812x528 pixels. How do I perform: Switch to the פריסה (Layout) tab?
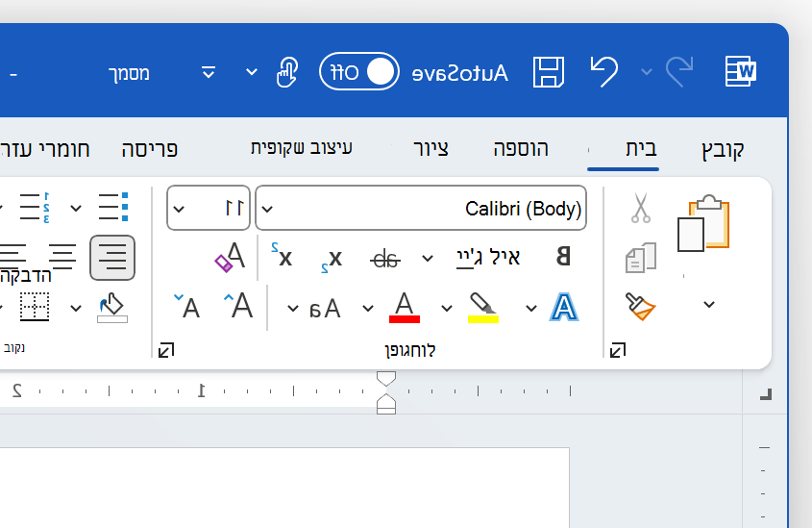point(150,149)
